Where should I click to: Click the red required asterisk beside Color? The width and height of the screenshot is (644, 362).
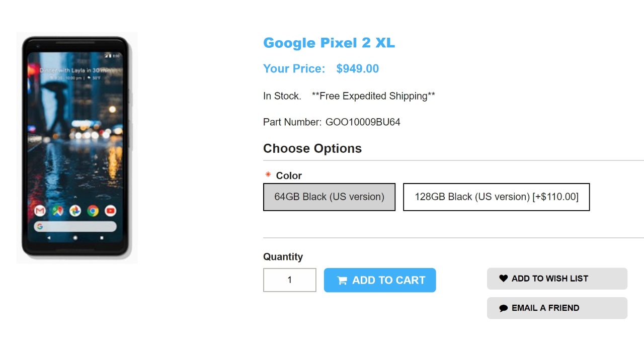click(x=268, y=175)
